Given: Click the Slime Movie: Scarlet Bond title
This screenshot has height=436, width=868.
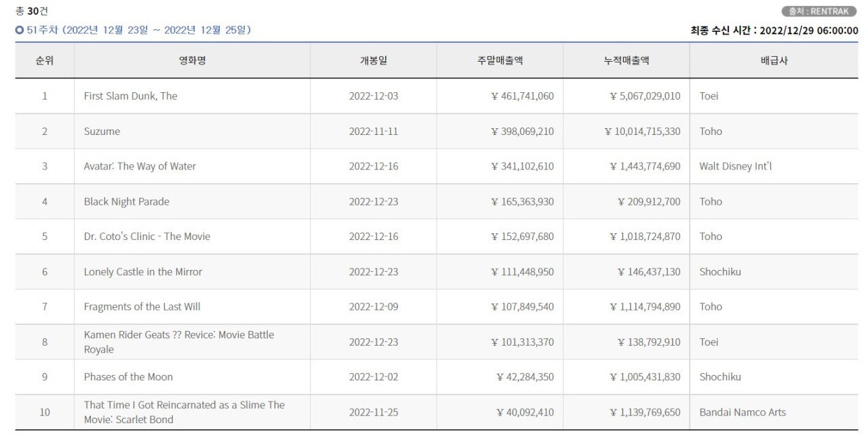Looking at the screenshot, I should point(184,412).
